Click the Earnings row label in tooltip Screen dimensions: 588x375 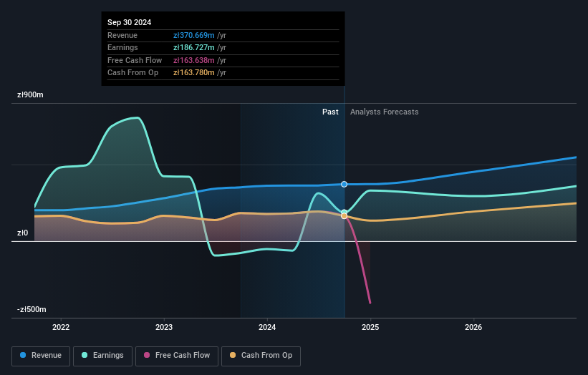point(122,47)
